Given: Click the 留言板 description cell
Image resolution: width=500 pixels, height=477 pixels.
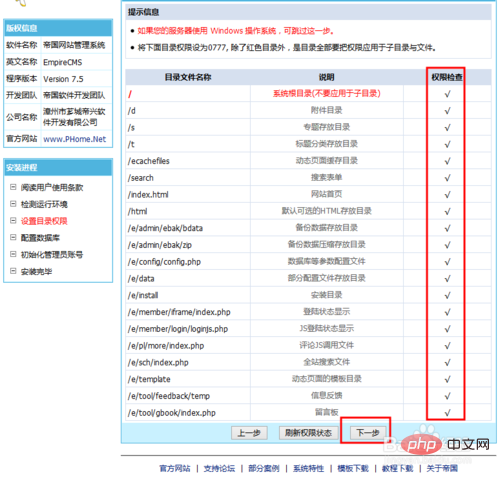Looking at the screenshot, I should click(x=327, y=412).
